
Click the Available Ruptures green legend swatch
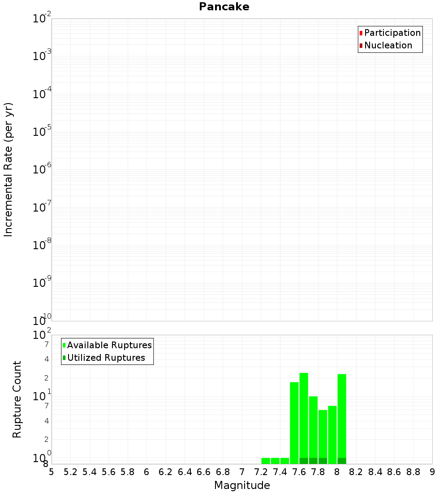64,345
